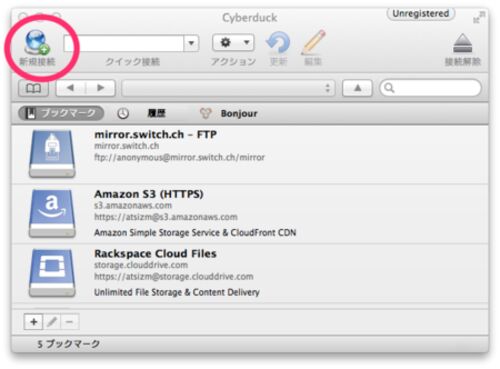Switch to the Bonjour tab
Viewport: 500px width, 369px height.
(x=239, y=113)
